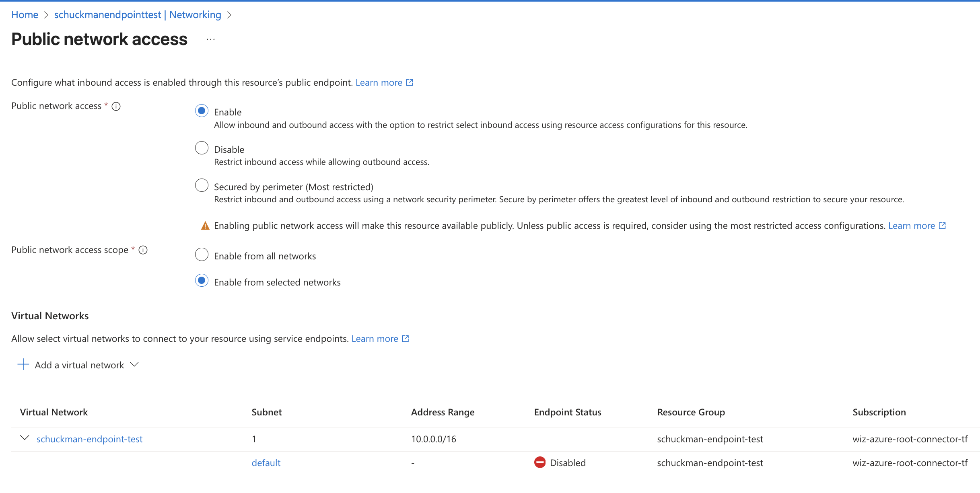Viewport: 980px width, 493px height.
Task: Select Secured by perimeter option
Action: (202, 185)
